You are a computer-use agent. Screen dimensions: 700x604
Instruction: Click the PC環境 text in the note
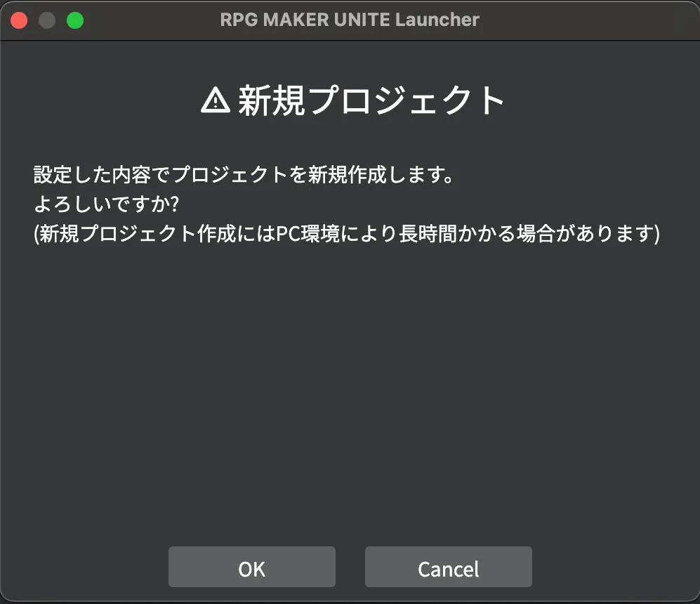(x=308, y=233)
